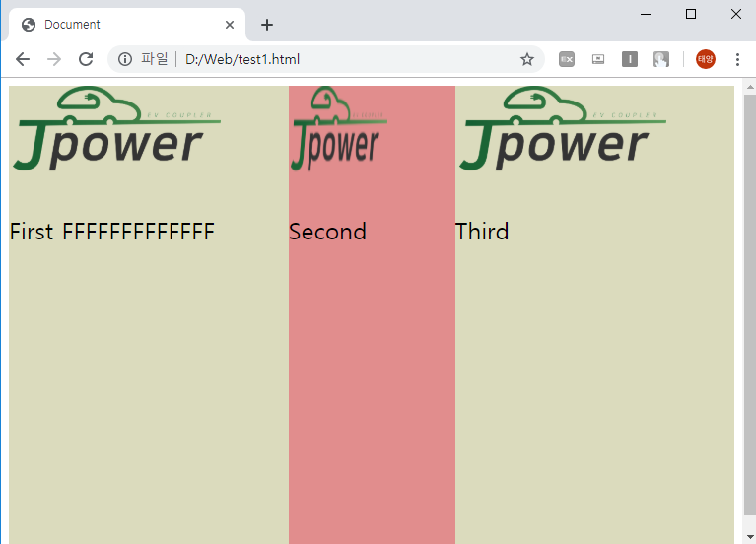Close the Chrome window
The image size is (756, 544).
click(735, 14)
